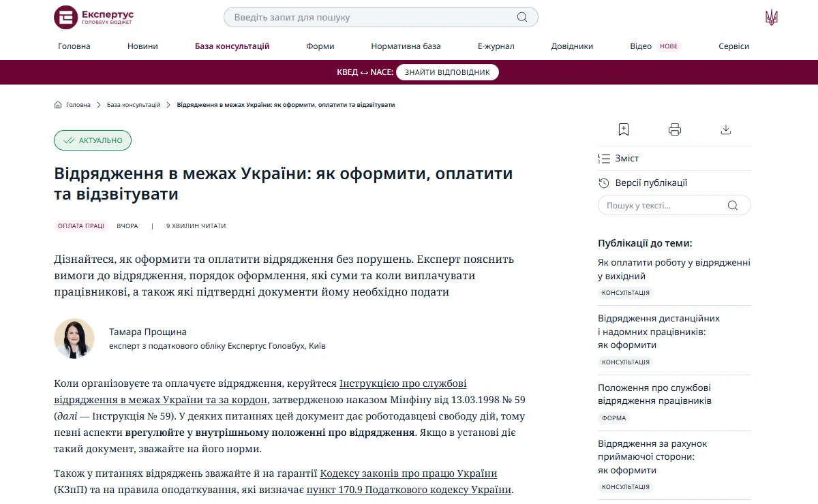Click the 'Оплата праці' category tag

point(81,225)
